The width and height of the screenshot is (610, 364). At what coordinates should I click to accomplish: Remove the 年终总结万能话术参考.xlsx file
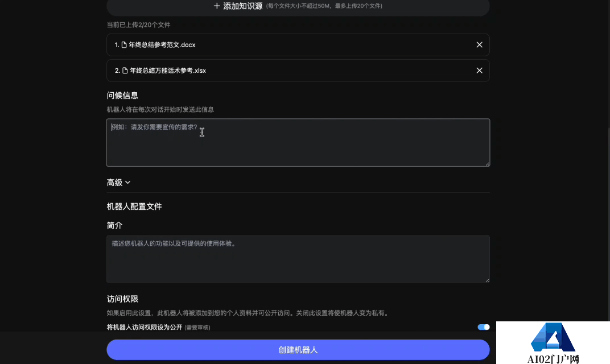click(479, 71)
